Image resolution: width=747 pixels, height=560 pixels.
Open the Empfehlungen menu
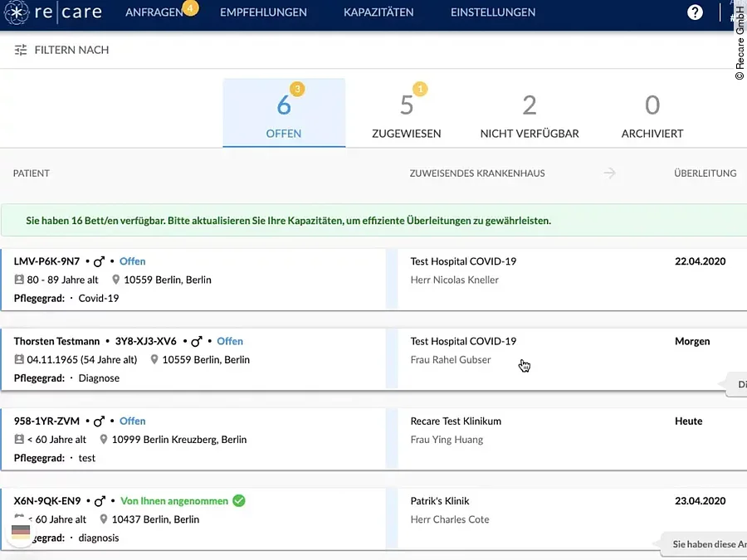point(263,12)
